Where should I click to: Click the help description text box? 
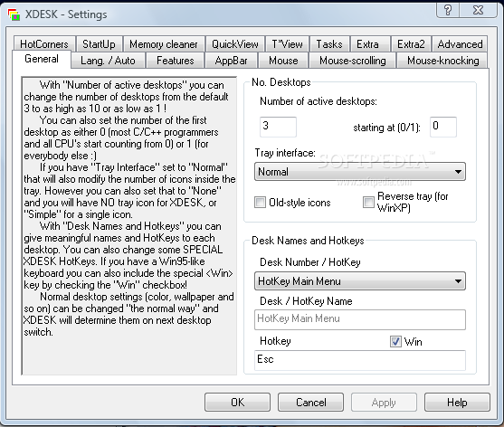tap(128, 225)
